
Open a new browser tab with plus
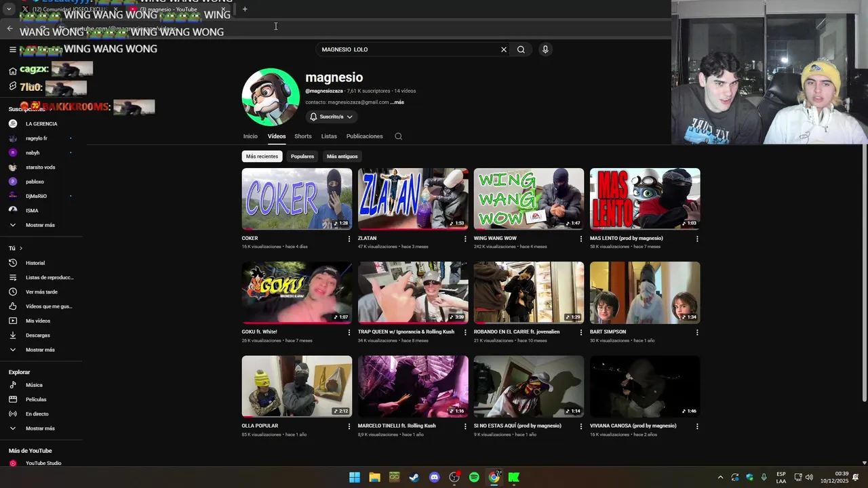tap(245, 9)
